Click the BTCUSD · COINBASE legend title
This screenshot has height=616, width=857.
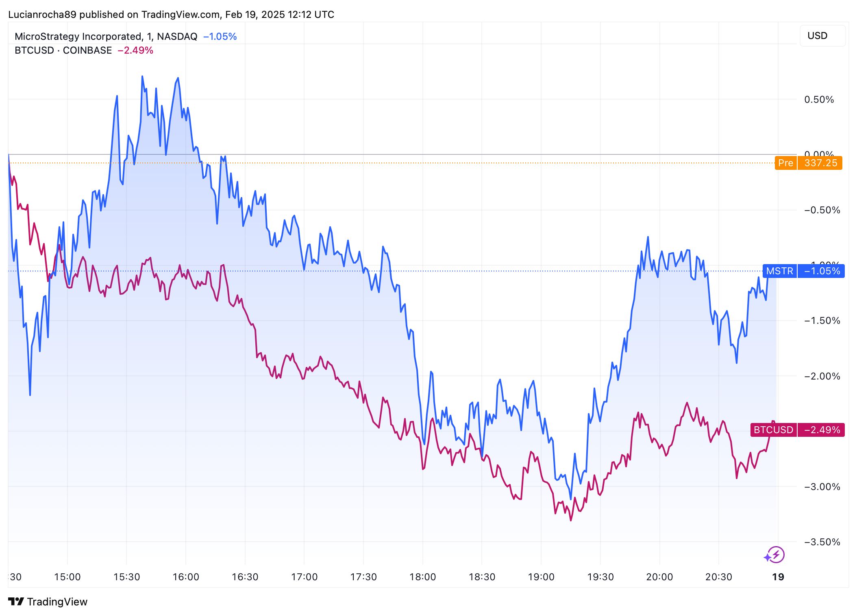63,50
